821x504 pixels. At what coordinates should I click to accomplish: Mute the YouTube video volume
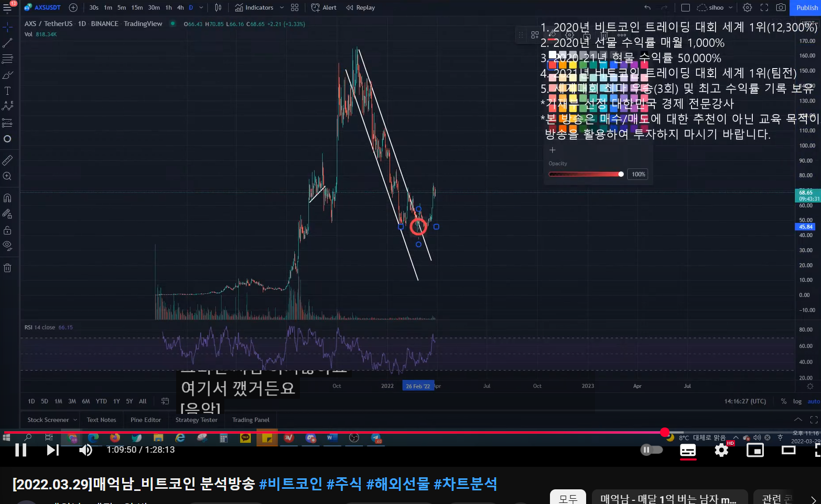point(85,450)
